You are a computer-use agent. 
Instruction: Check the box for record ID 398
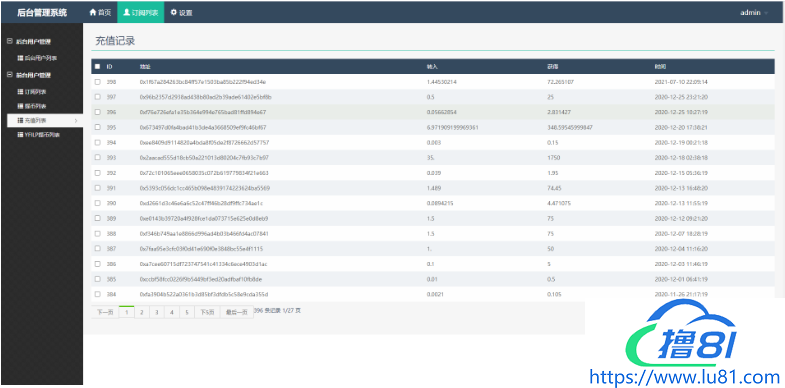(98, 82)
